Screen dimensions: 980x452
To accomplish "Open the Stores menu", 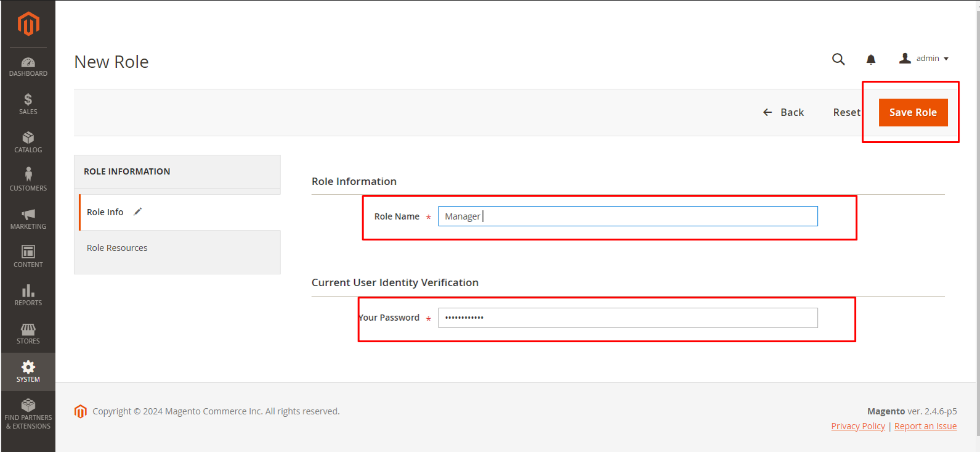I will pyautogui.click(x=28, y=333).
